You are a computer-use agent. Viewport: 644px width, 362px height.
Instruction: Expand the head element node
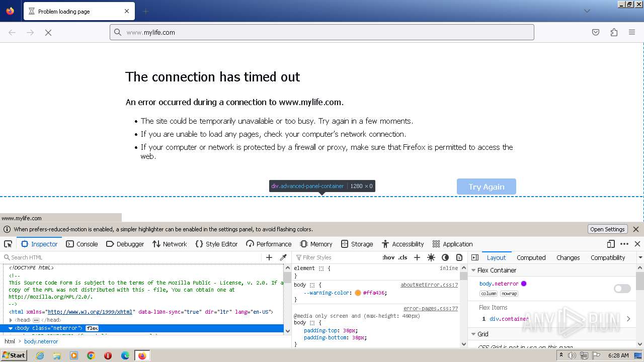click(11, 320)
